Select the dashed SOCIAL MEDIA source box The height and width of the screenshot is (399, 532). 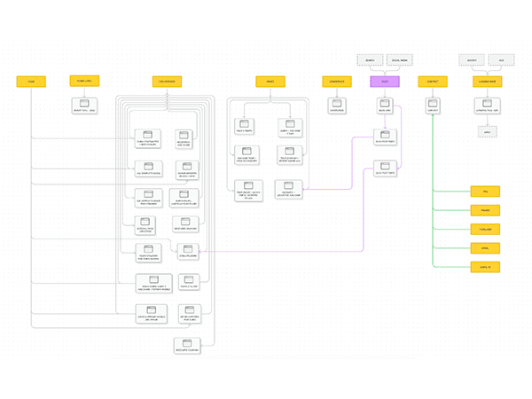click(x=400, y=60)
